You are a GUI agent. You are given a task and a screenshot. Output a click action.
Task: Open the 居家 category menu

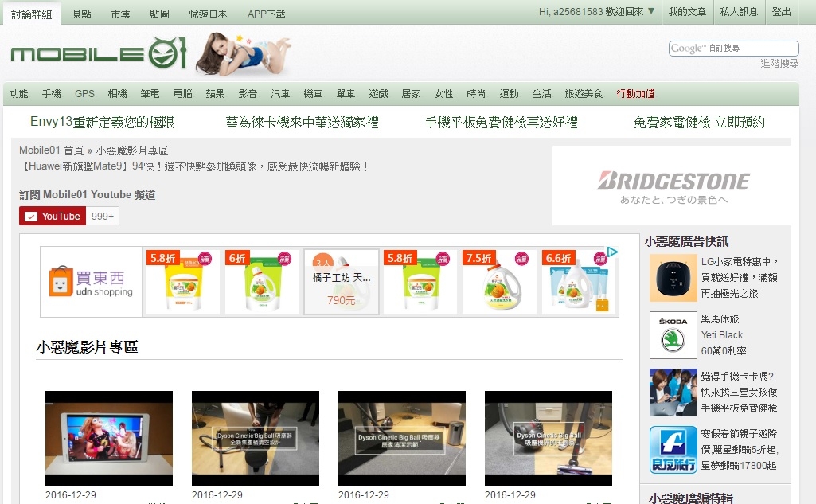click(x=411, y=94)
